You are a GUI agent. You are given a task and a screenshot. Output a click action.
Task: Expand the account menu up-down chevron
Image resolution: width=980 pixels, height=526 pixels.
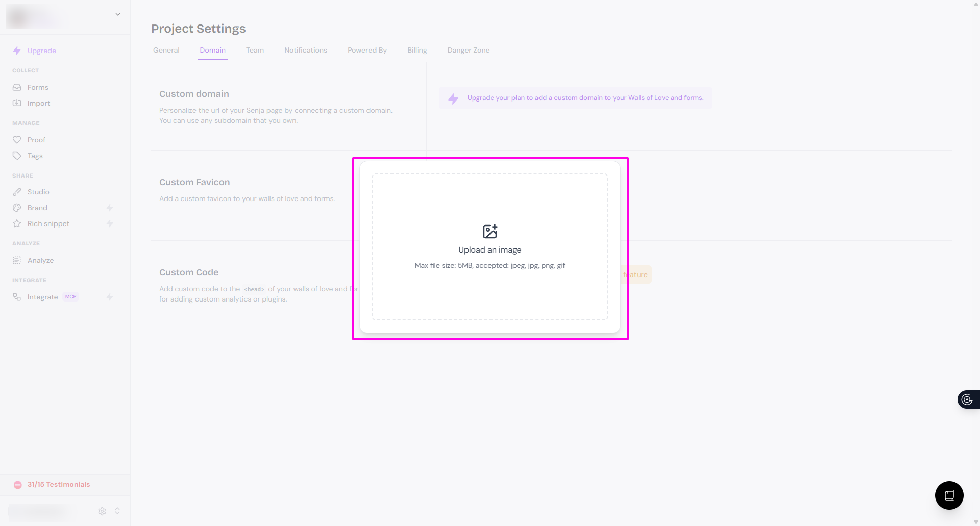(x=117, y=511)
